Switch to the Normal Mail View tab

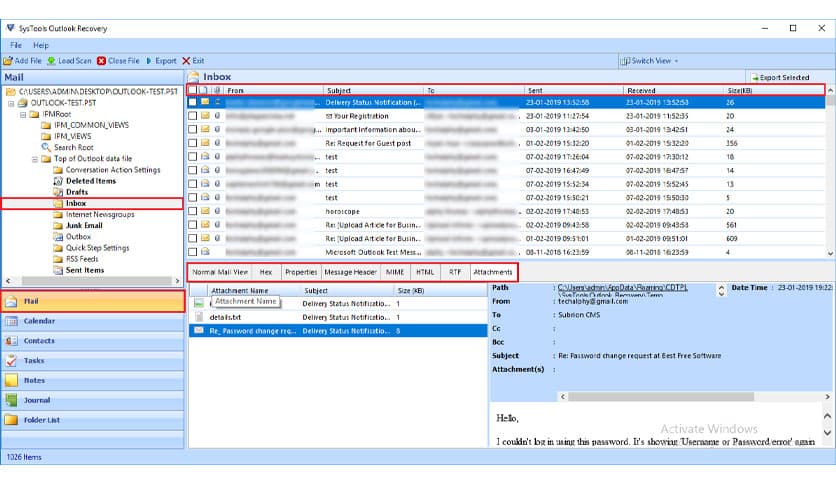tap(220, 272)
